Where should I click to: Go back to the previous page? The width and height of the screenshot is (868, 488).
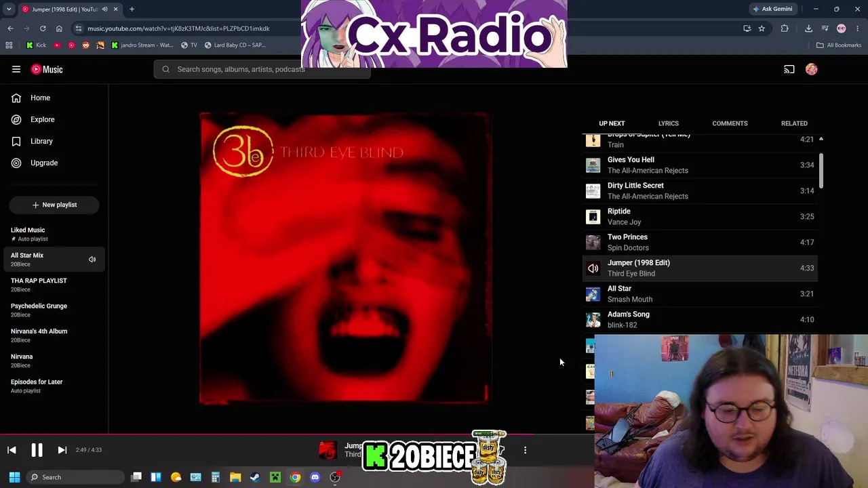coord(10,28)
